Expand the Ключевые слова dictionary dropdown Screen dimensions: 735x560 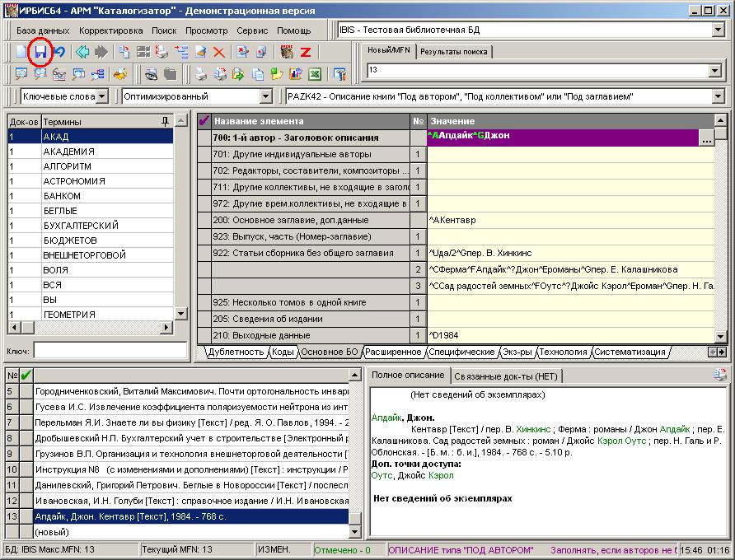[x=101, y=97]
